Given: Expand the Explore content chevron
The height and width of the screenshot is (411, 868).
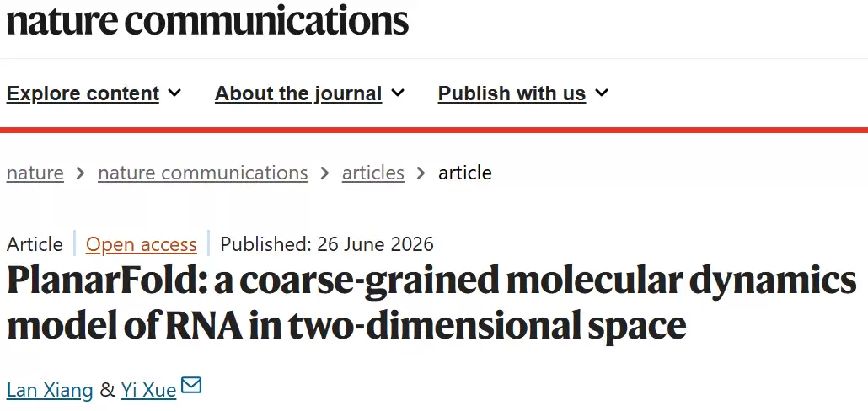Looking at the screenshot, I should [x=175, y=93].
